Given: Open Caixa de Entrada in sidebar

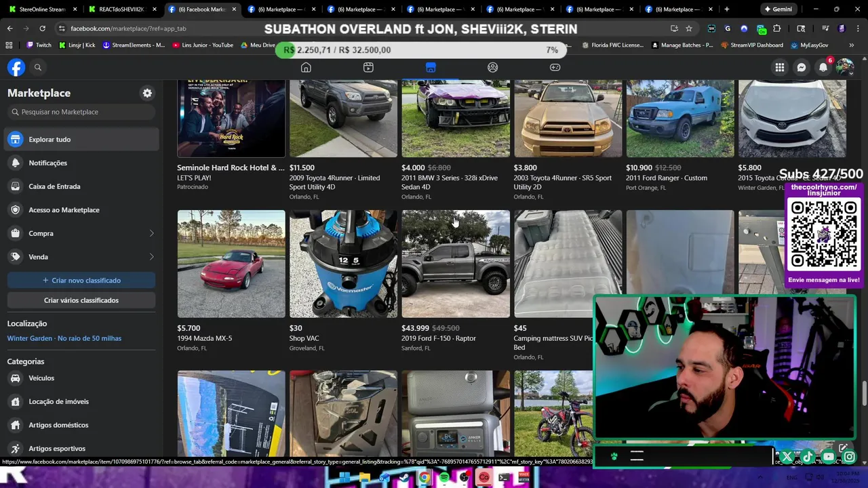Looking at the screenshot, I should tap(81, 186).
